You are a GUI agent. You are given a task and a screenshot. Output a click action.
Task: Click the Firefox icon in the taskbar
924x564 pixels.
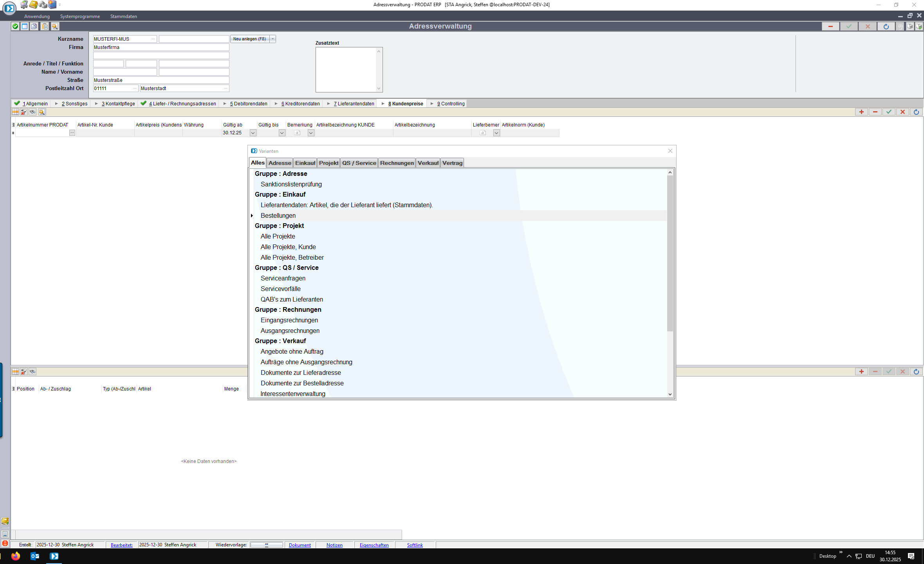[x=16, y=556]
